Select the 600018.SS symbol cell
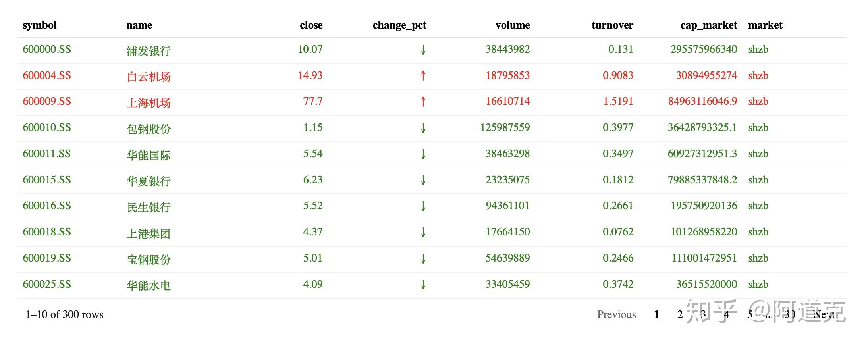Viewport: 868px width, 347px height. [47, 232]
